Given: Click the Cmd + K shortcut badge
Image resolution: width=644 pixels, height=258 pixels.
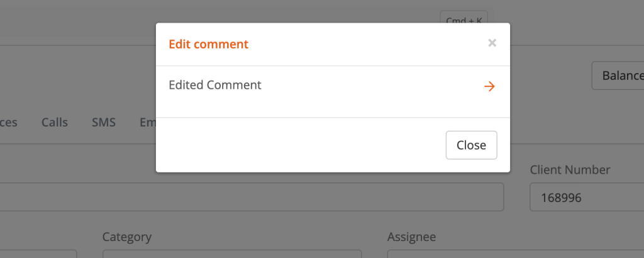Looking at the screenshot, I should [464, 19].
